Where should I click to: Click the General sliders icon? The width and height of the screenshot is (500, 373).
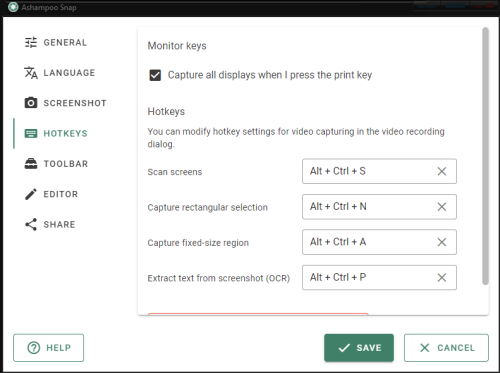(31, 42)
